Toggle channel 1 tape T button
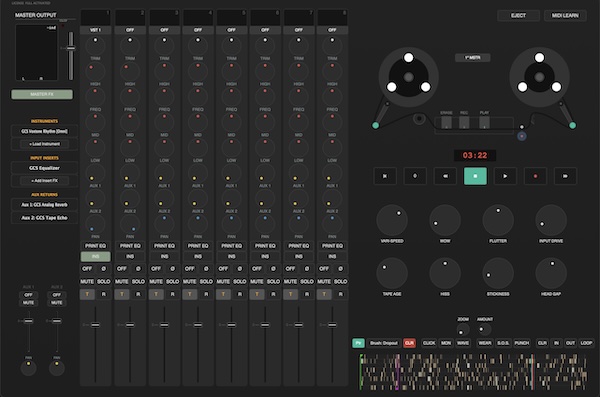The image size is (600, 397). [x=87, y=294]
